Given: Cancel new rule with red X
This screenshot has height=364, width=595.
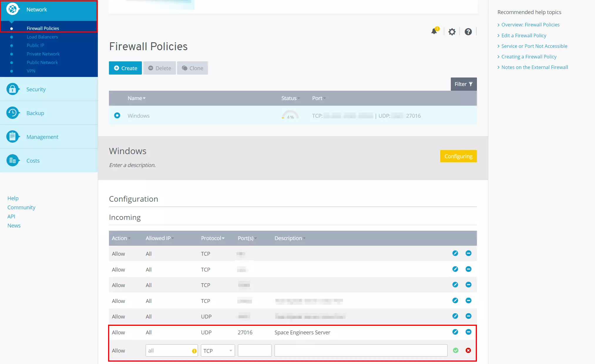Looking at the screenshot, I should 468,350.
